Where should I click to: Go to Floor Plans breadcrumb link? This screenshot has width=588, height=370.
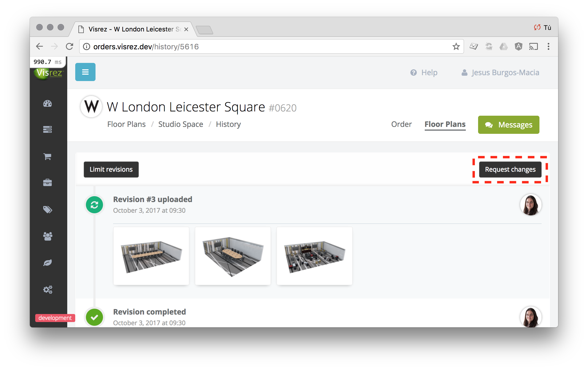click(126, 124)
